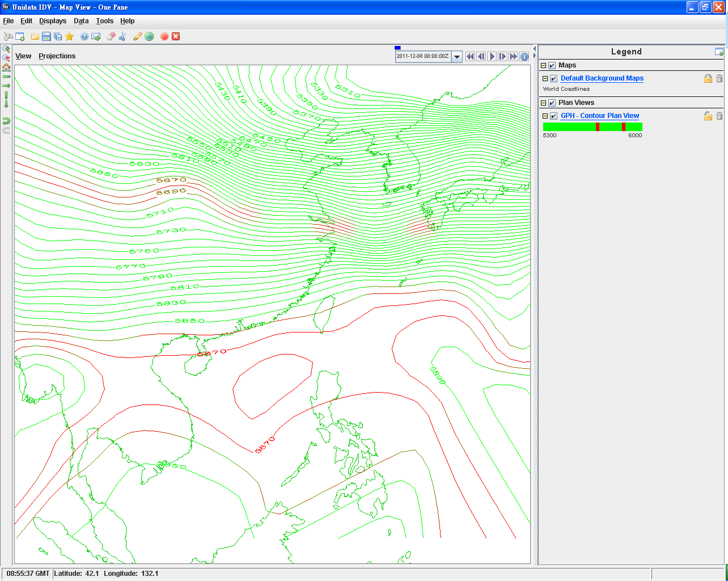The height and width of the screenshot is (581, 728).
Task: Click the zoom in magnifier icon
Action: pos(6,49)
